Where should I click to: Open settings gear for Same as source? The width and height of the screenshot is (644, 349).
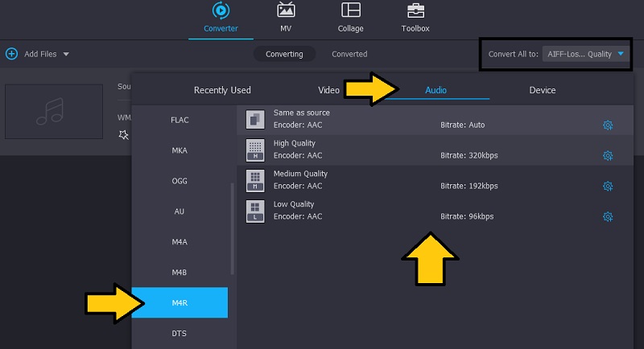click(608, 125)
